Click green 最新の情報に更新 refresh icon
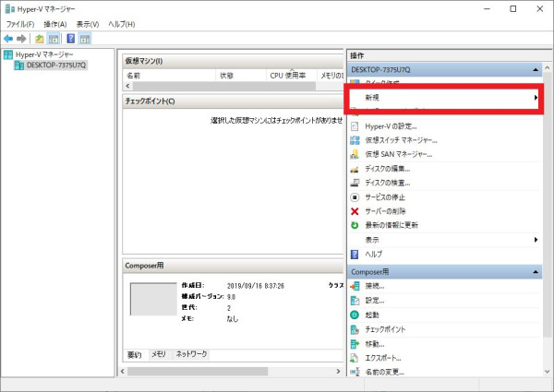The height and width of the screenshot is (392, 554). tap(355, 225)
